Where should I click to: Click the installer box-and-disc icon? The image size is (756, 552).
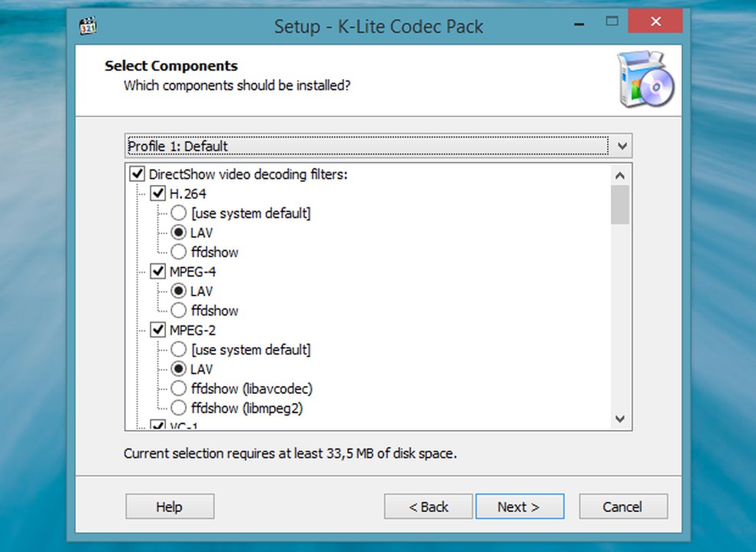(645, 81)
